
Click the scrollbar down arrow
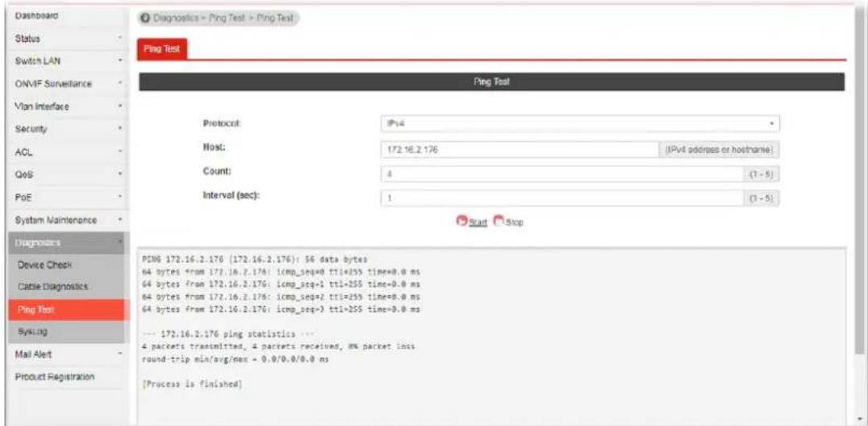click(x=859, y=419)
